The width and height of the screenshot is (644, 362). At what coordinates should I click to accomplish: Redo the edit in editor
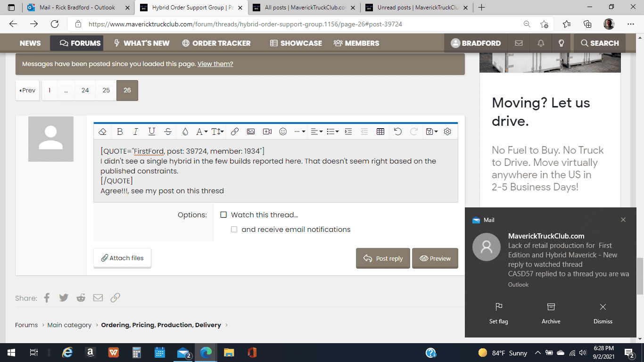[x=414, y=132]
